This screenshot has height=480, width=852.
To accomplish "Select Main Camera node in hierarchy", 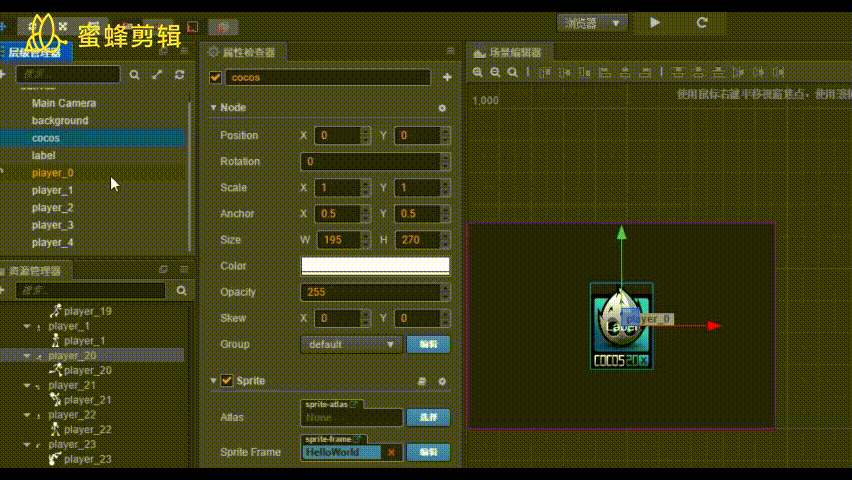I will click(64, 103).
